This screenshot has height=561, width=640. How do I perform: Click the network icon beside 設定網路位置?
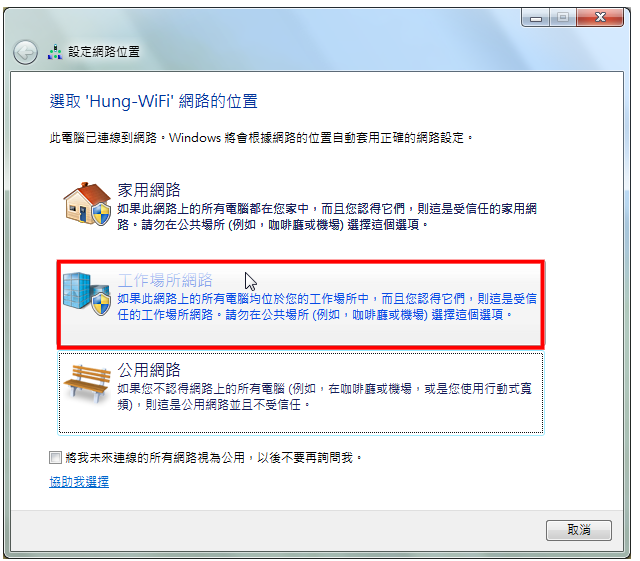(55, 52)
